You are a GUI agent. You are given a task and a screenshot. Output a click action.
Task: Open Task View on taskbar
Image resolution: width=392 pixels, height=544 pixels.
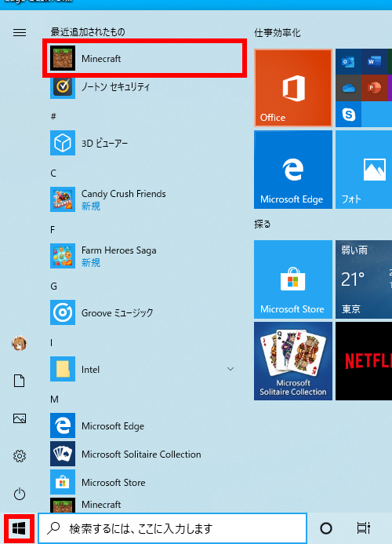pyautogui.click(x=364, y=528)
